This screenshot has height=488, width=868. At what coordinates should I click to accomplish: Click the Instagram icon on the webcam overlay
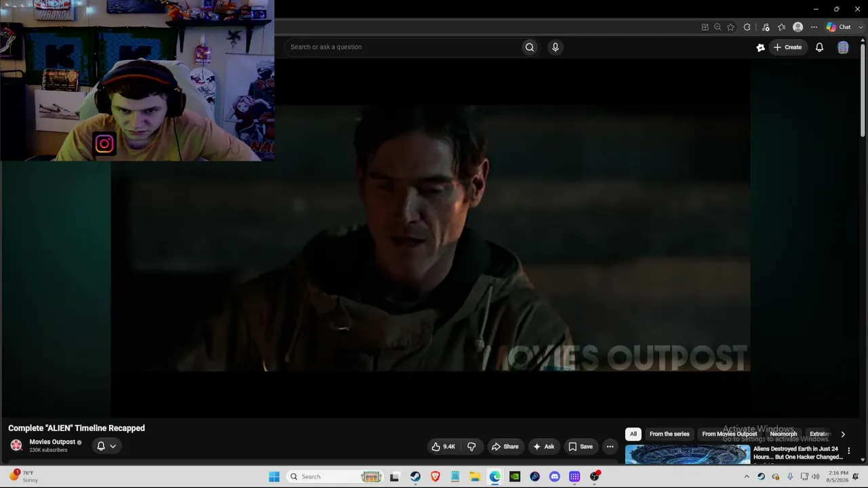104,144
